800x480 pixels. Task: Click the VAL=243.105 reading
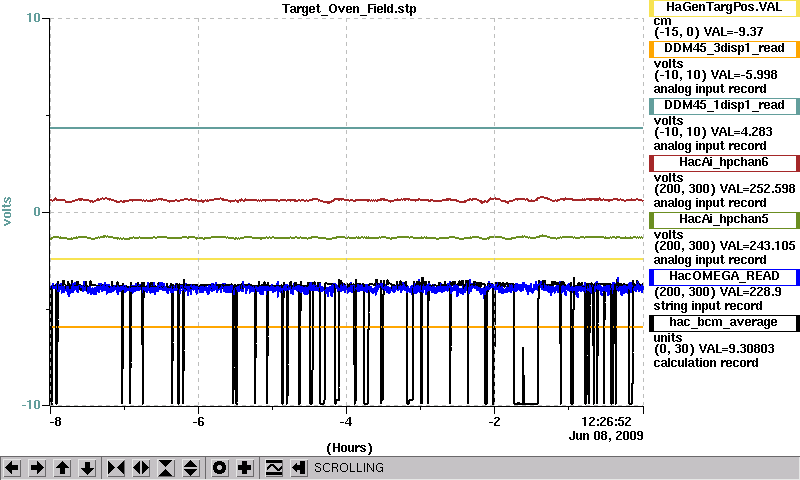click(757, 246)
